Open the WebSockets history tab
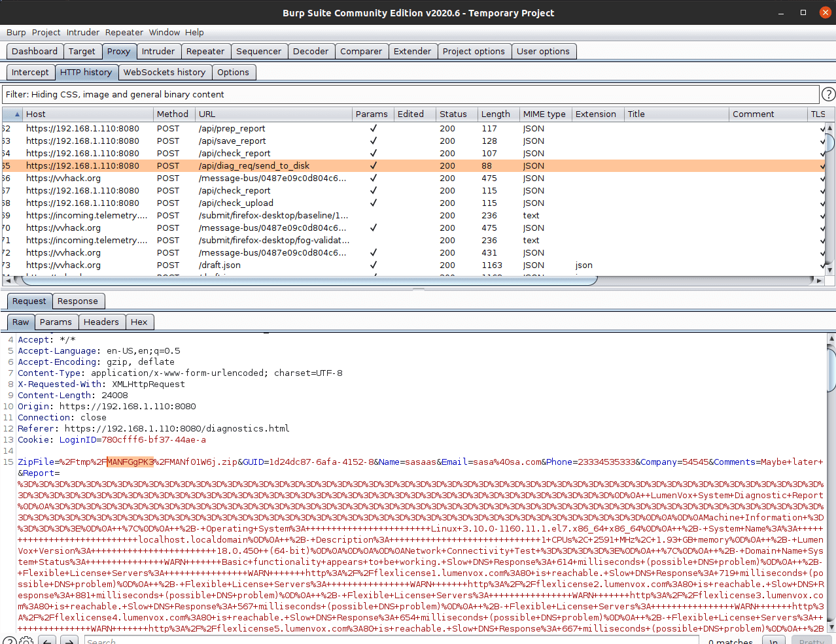Viewport: 836px width, 644px height. tap(164, 73)
